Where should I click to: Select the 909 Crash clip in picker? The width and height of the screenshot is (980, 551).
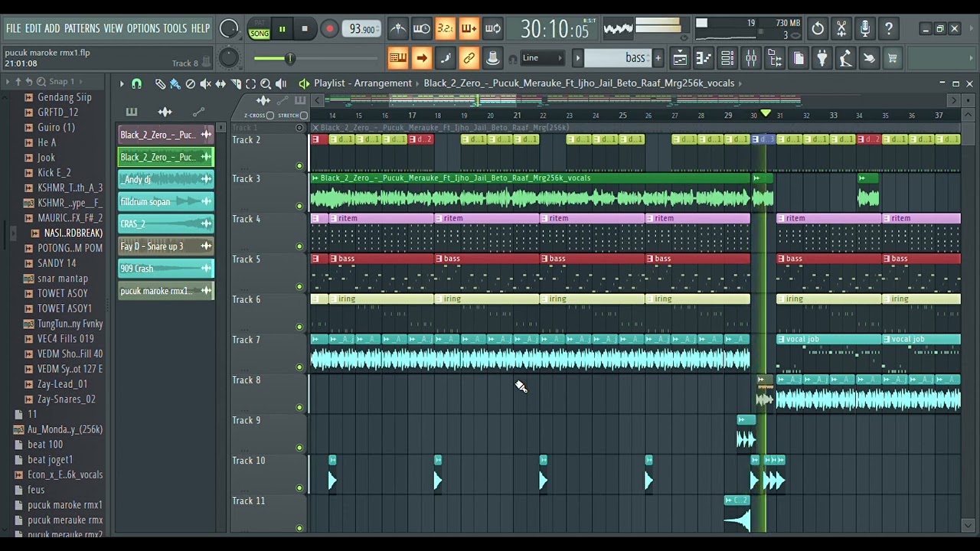tap(165, 269)
